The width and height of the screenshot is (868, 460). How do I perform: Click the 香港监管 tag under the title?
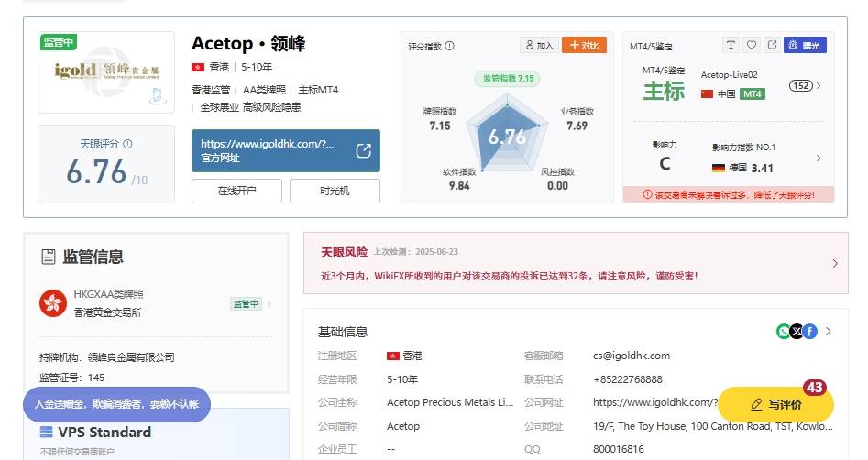211,90
